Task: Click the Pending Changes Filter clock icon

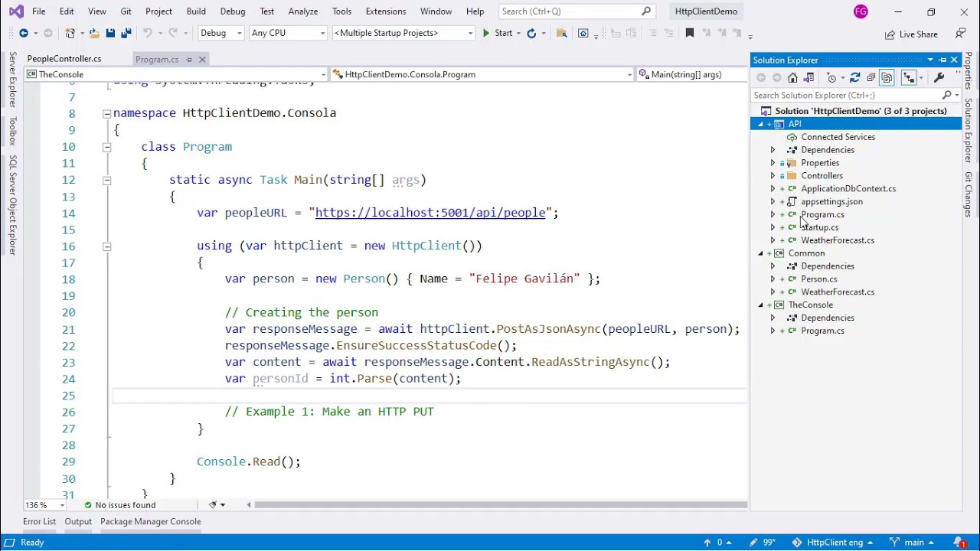Action: click(x=831, y=77)
